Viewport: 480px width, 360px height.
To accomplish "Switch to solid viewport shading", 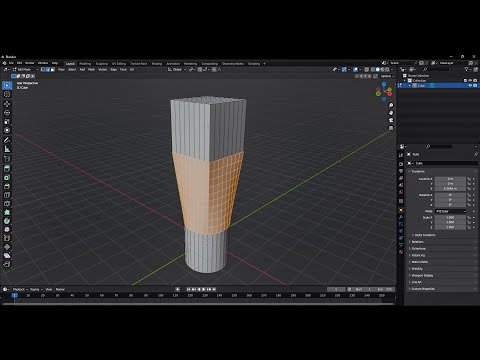I will (377, 69).
